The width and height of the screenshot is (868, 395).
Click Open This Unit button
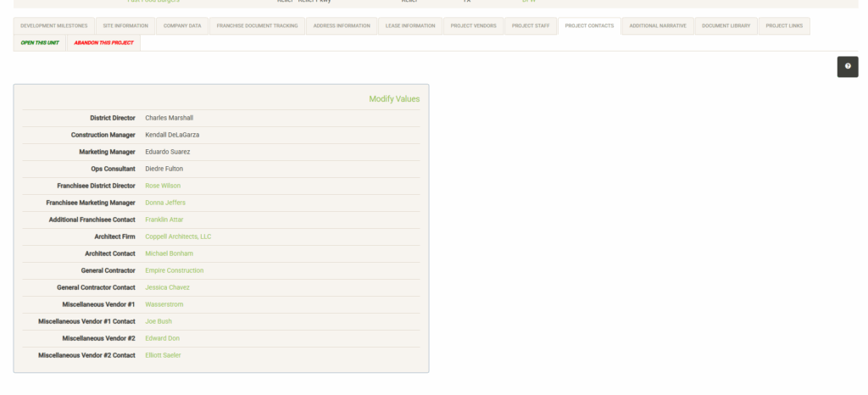coord(40,42)
